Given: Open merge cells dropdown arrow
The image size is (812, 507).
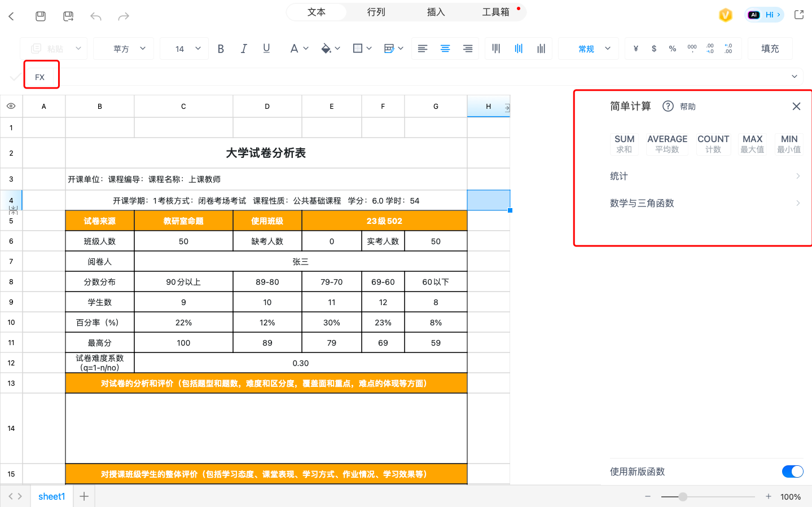Looking at the screenshot, I should point(401,49).
